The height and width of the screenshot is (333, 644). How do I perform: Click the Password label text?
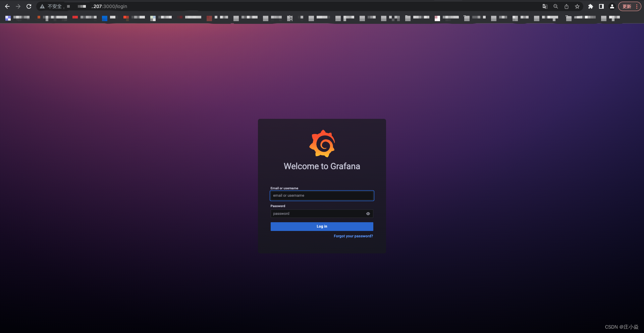pos(278,206)
